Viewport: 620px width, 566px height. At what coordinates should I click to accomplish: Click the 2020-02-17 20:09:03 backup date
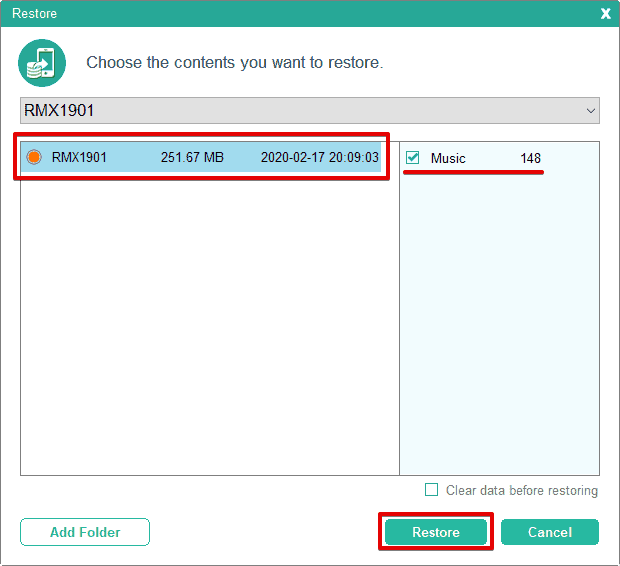click(x=319, y=158)
